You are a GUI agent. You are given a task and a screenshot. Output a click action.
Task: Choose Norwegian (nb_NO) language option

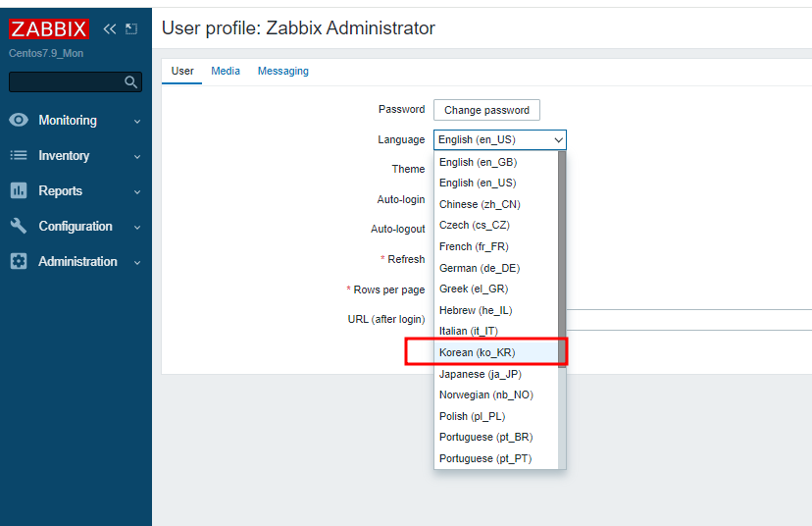coord(496,394)
